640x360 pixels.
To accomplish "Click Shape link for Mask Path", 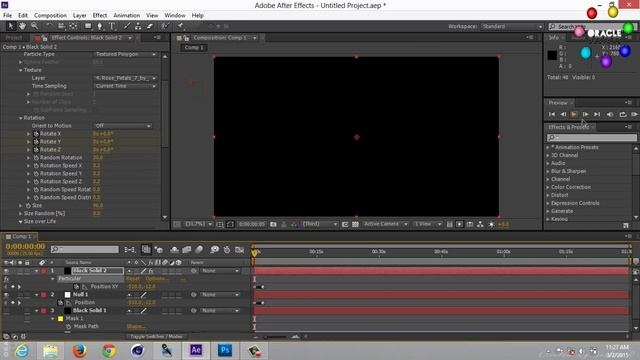I will (135, 327).
